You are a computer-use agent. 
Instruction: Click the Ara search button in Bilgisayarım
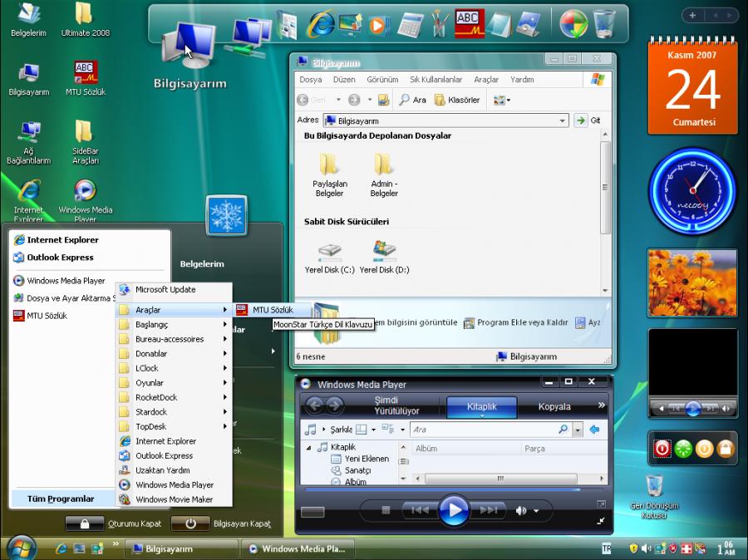[412, 100]
